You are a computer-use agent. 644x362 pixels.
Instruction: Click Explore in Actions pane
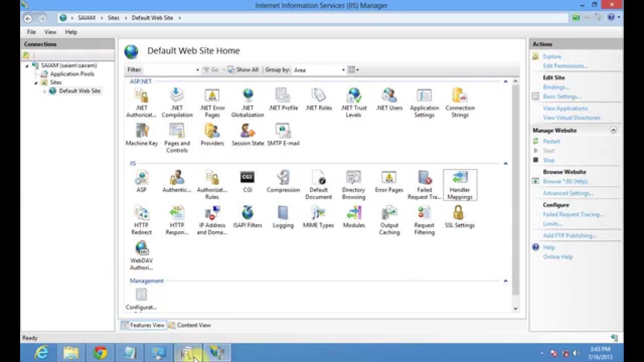click(552, 56)
